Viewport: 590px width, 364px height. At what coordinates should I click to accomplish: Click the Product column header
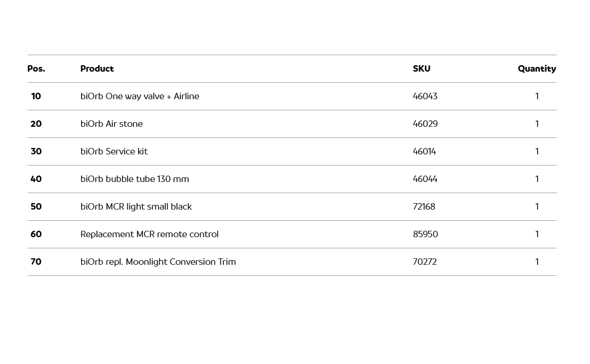pyautogui.click(x=97, y=69)
